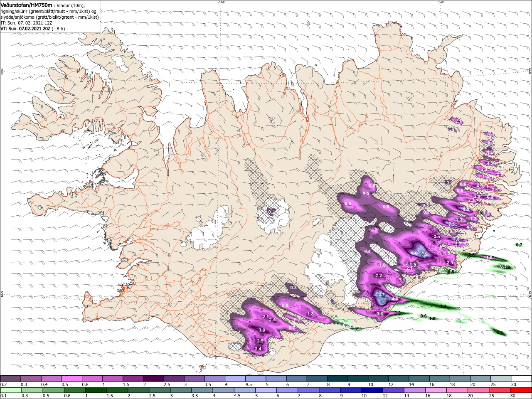Select the '4.8' snowfall value label
This screenshot has height=399, width=532.
pos(395,299)
